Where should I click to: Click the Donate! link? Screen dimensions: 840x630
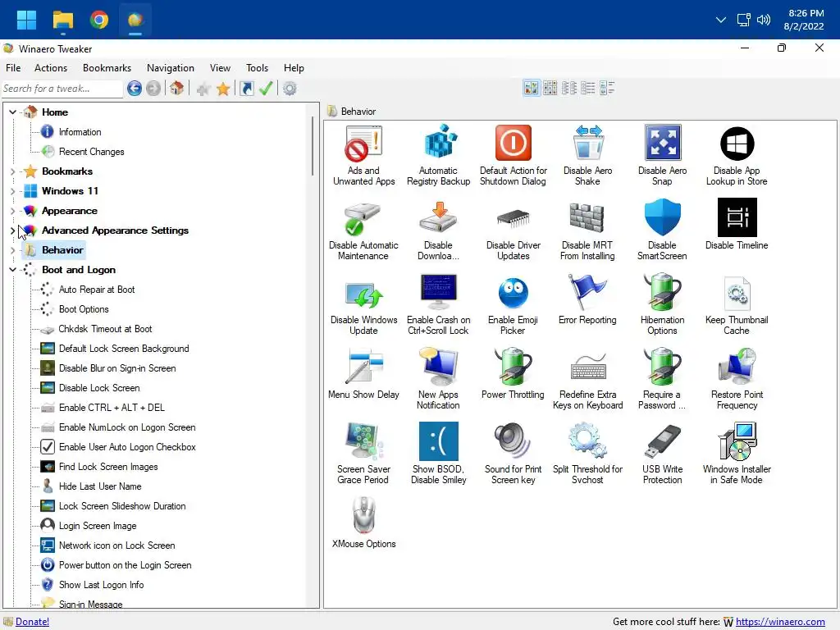click(32, 622)
